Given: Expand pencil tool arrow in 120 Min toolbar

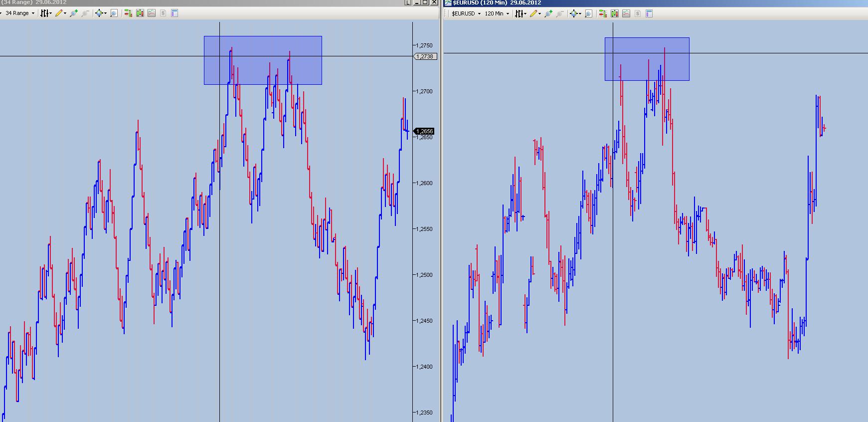Looking at the screenshot, I should (x=540, y=13).
